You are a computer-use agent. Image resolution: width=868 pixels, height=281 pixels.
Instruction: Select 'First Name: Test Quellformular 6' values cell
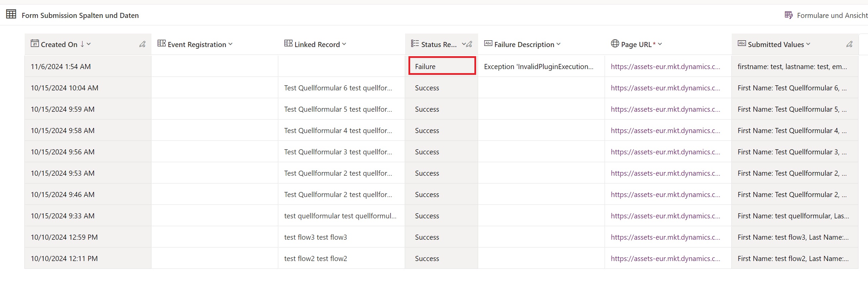click(795, 88)
